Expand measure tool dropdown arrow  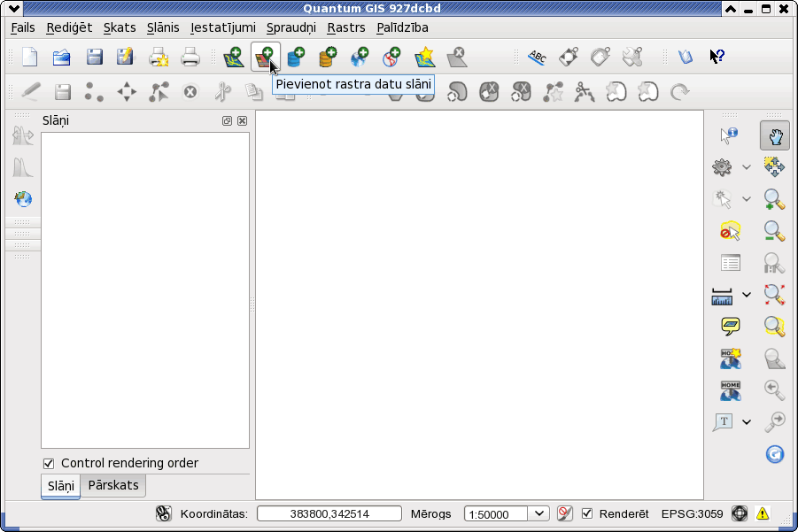coord(746,295)
